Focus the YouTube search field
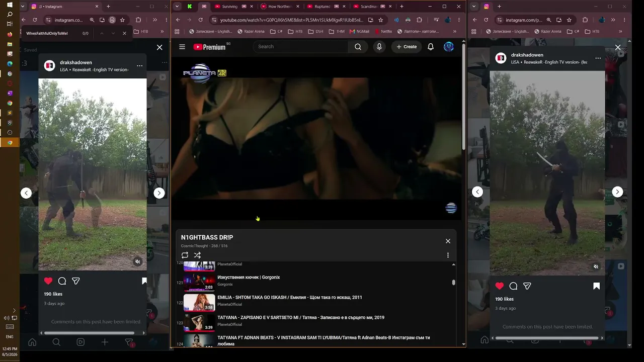This screenshot has width=644, height=362. 300,47
